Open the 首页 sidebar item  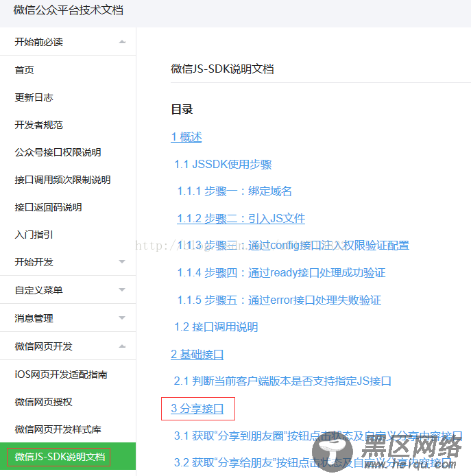[24, 70]
